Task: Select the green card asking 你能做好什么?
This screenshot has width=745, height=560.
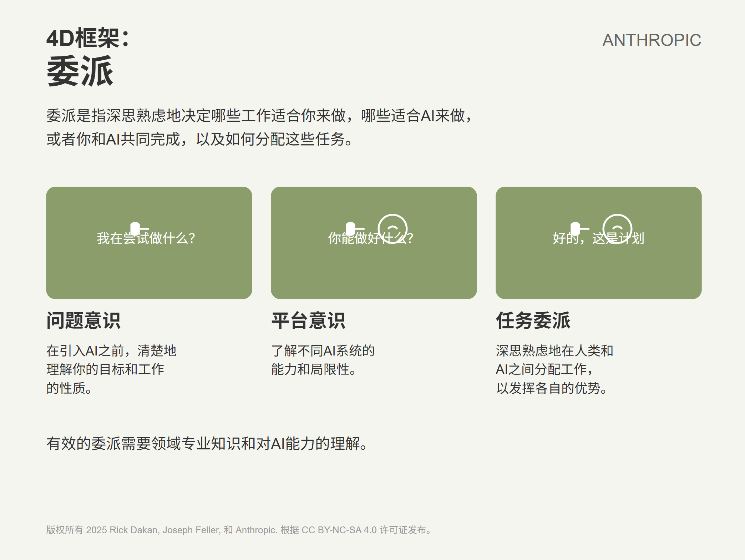Action: coord(374,271)
